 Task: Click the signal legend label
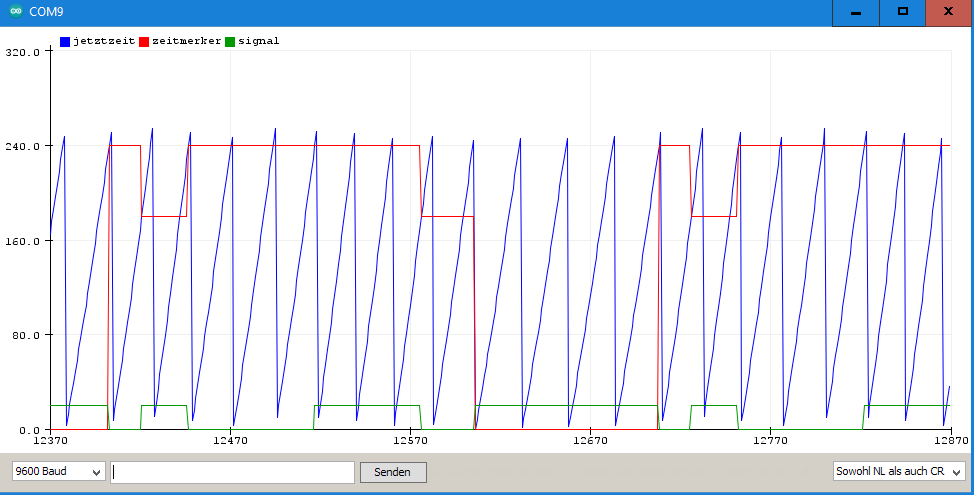tap(258, 42)
